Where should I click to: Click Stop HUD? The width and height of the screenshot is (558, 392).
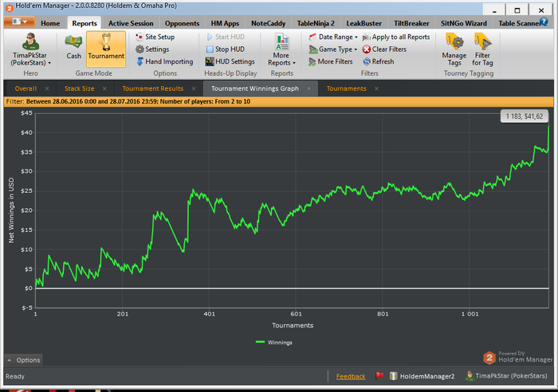pos(226,49)
